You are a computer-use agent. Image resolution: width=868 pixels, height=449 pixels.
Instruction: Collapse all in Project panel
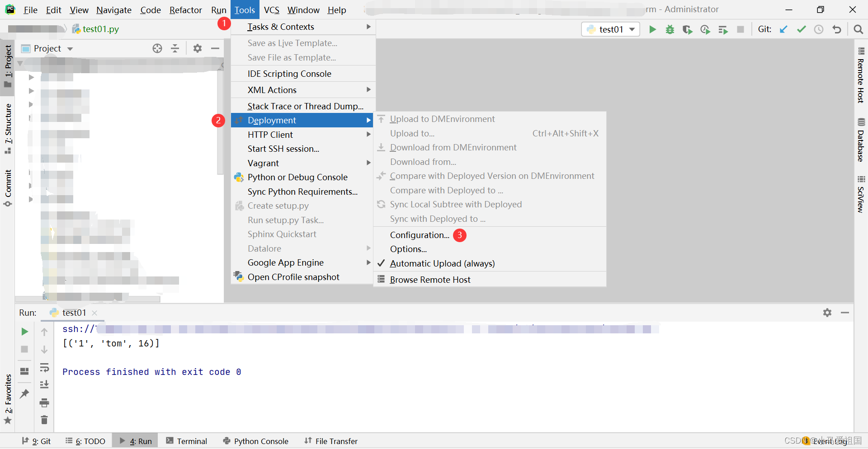[x=175, y=48]
